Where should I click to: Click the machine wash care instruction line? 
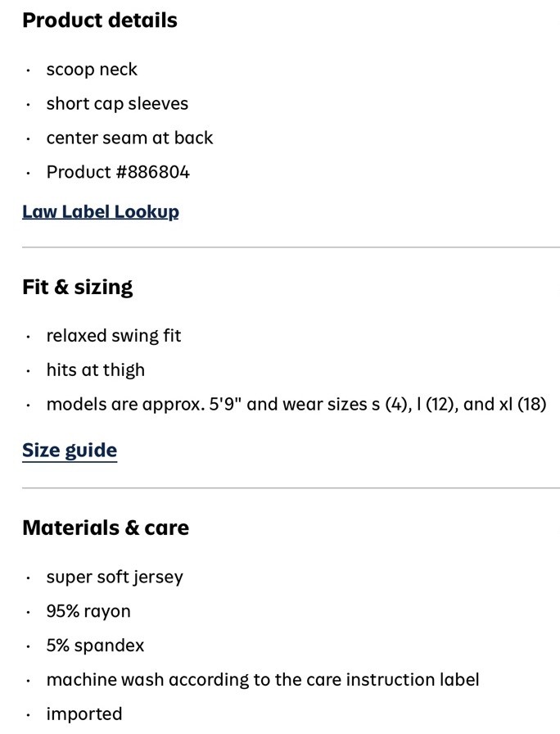point(263,680)
